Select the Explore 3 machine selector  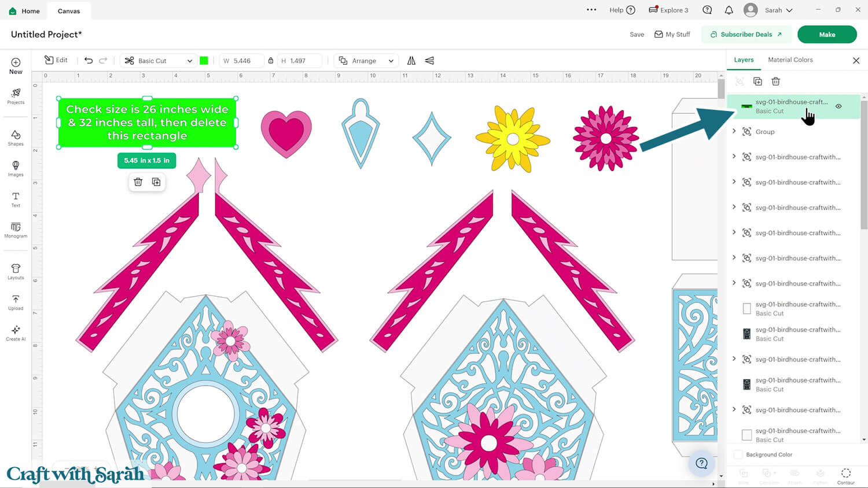point(668,10)
